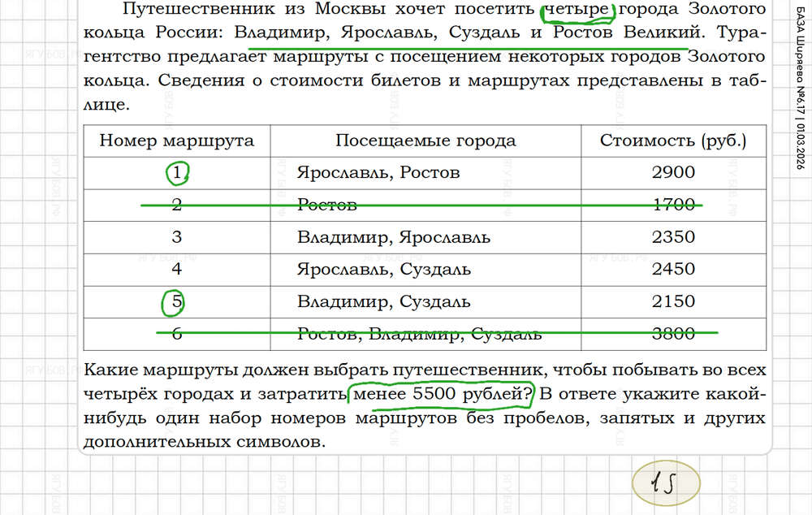Click the crossed-out "Ростов" cell in row 2
812x515 pixels.
[327, 205]
